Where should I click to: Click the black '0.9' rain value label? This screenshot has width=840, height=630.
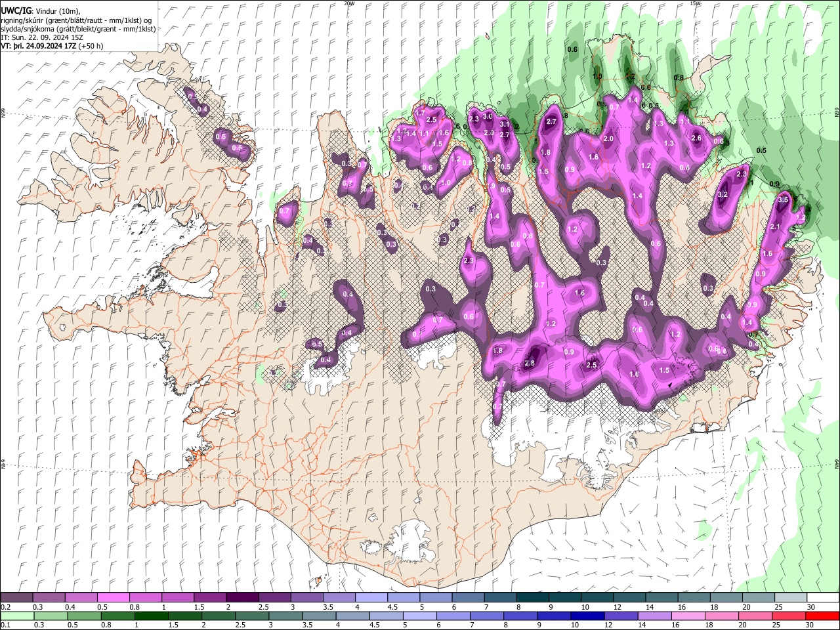[774, 184]
